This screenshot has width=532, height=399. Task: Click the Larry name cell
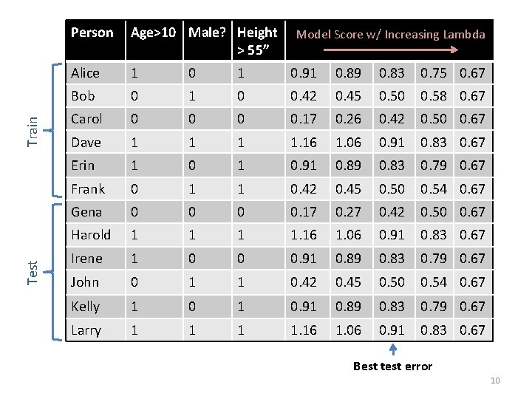click(x=86, y=330)
